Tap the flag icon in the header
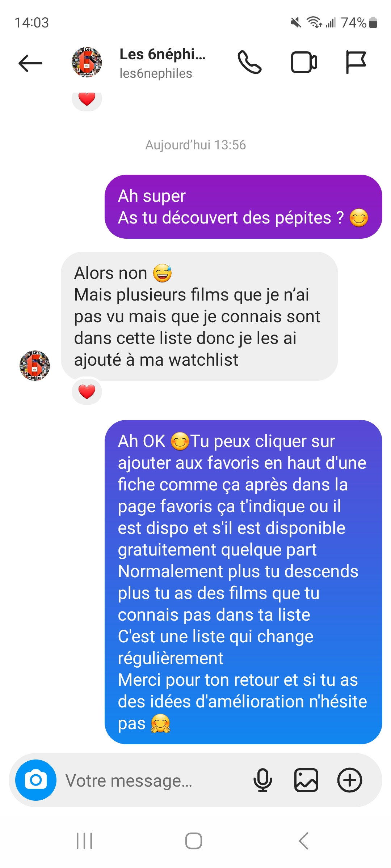 pos(356,63)
